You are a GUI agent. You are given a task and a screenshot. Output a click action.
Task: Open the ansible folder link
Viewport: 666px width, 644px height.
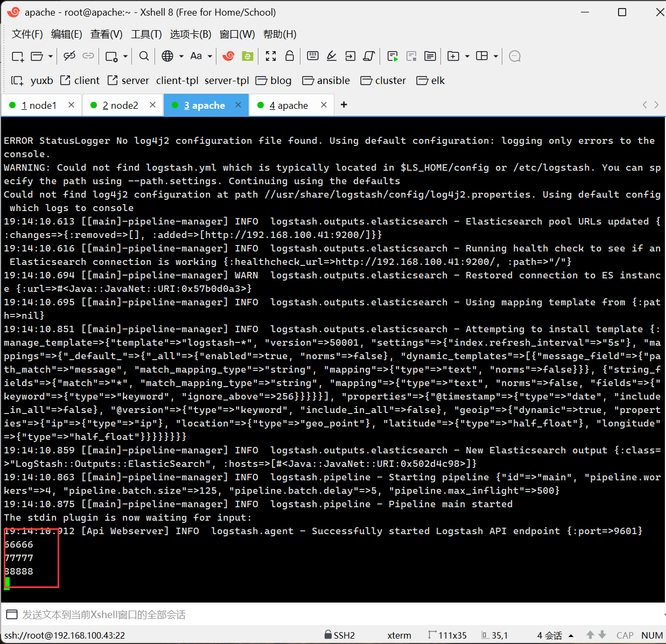[326, 81]
